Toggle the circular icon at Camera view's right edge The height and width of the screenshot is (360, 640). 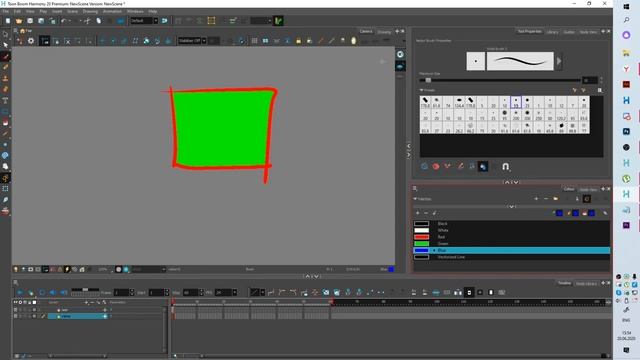click(x=400, y=54)
